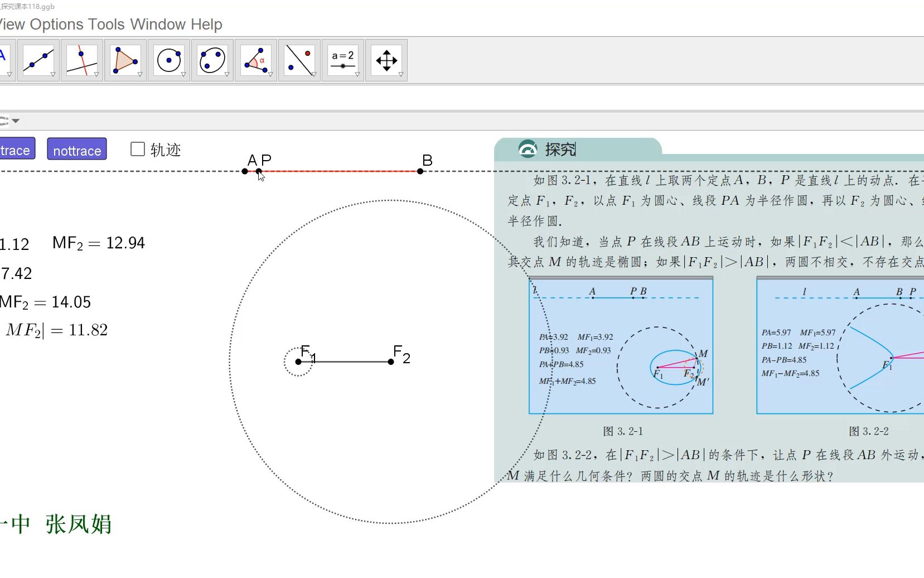
Task: Select the formula text |MF₂| = 11.82
Action: pos(56,330)
